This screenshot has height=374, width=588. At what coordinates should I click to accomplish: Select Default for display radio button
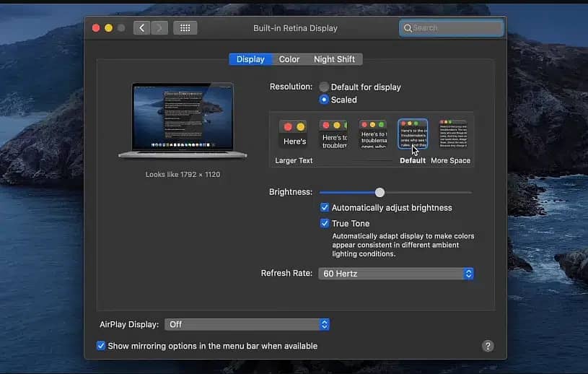[x=325, y=87]
